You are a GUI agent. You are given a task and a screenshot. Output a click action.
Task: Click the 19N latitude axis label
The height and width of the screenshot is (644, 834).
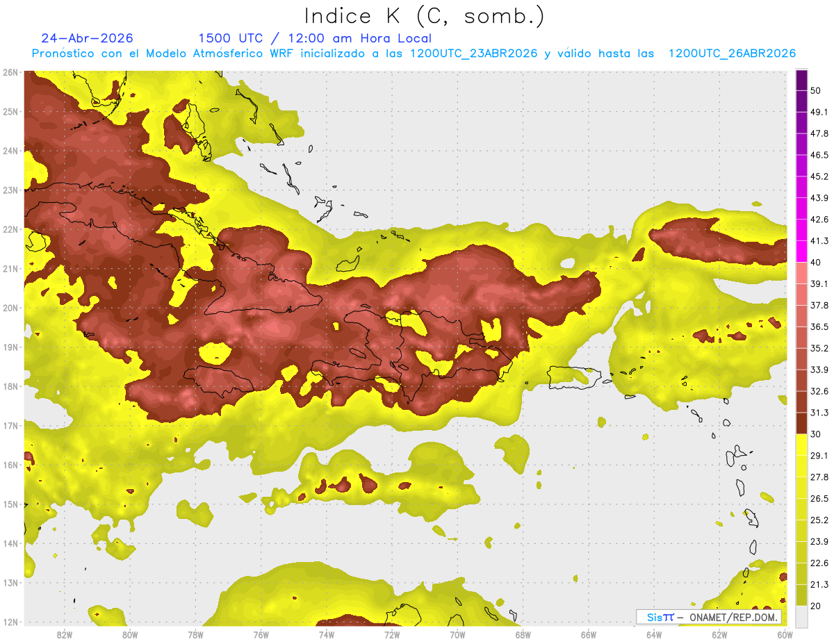(x=10, y=347)
